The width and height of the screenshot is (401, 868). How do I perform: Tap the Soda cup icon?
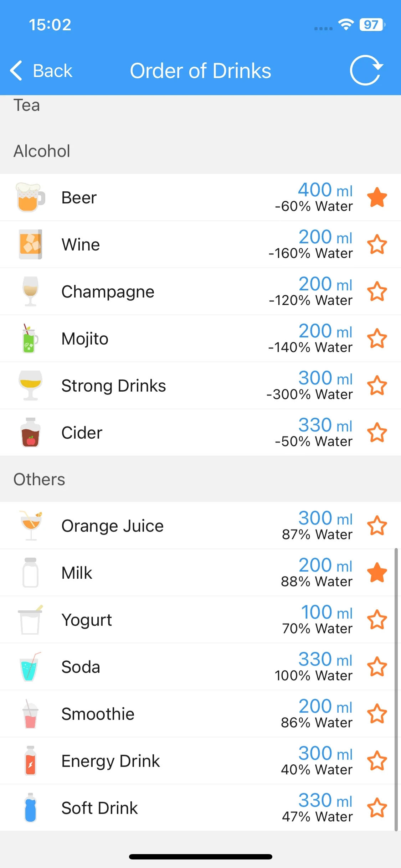click(30, 667)
